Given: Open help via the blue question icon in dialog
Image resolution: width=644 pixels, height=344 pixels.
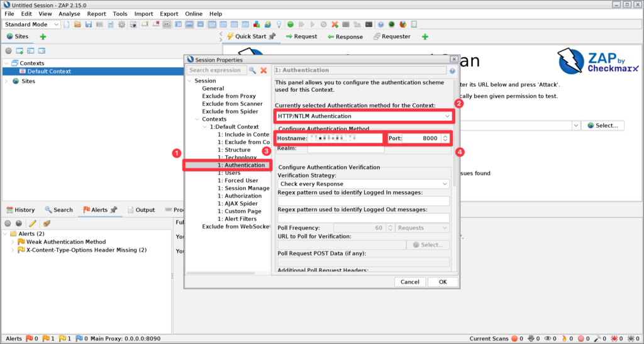Looking at the screenshot, I should pyautogui.click(x=452, y=70).
